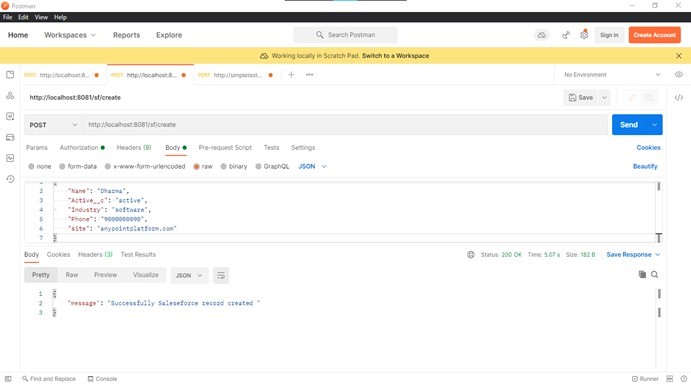This screenshot has height=385, width=691.
Task: Select the raw body option
Action: click(203, 167)
